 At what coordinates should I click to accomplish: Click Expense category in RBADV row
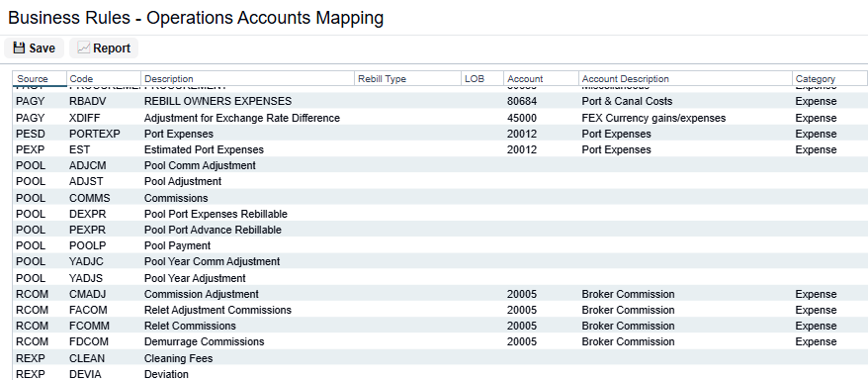(816, 101)
